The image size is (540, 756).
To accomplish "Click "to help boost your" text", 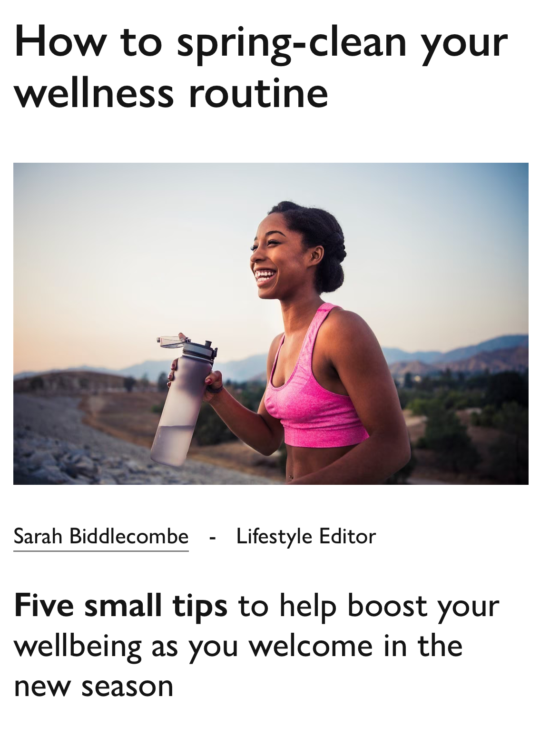I will point(369,607).
